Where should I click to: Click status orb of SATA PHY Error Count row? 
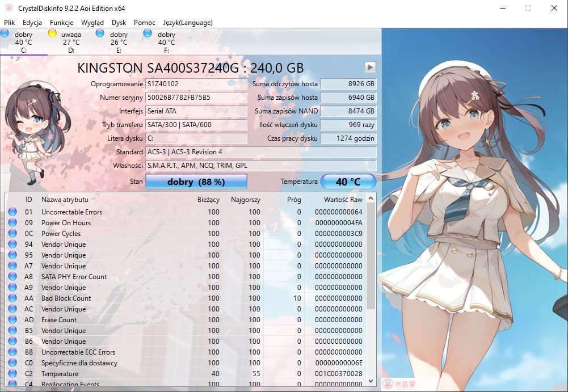point(12,276)
